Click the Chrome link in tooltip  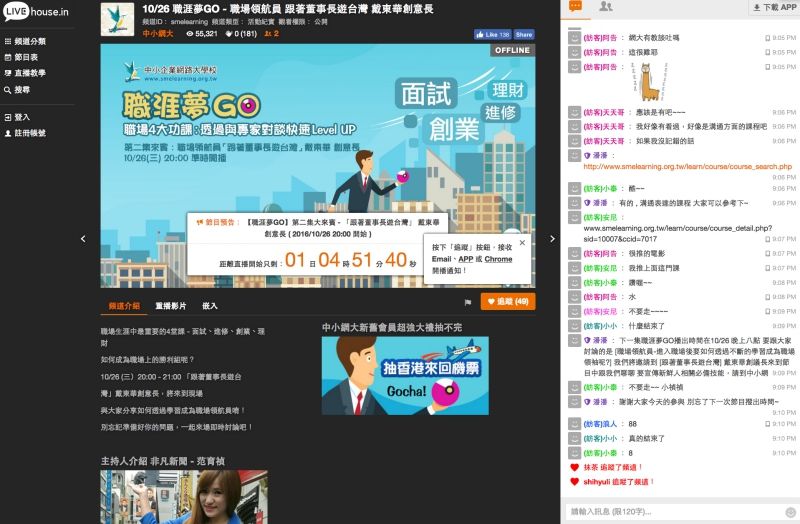point(498,259)
